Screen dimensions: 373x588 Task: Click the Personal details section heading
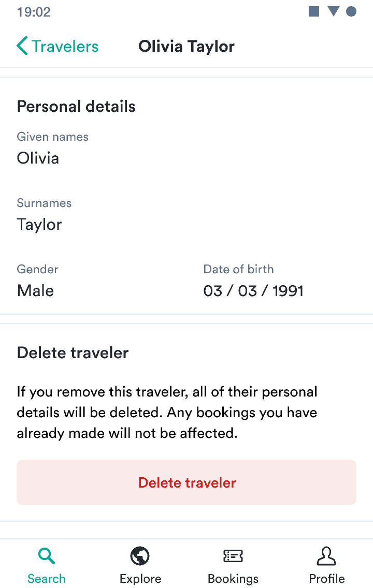click(x=76, y=106)
